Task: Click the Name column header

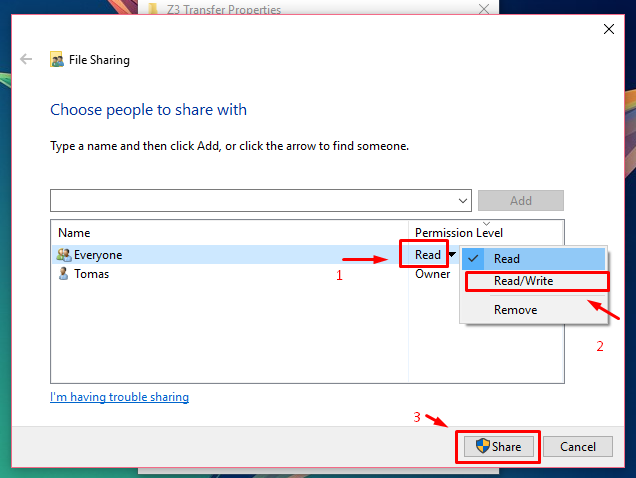Action: click(74, 233)
